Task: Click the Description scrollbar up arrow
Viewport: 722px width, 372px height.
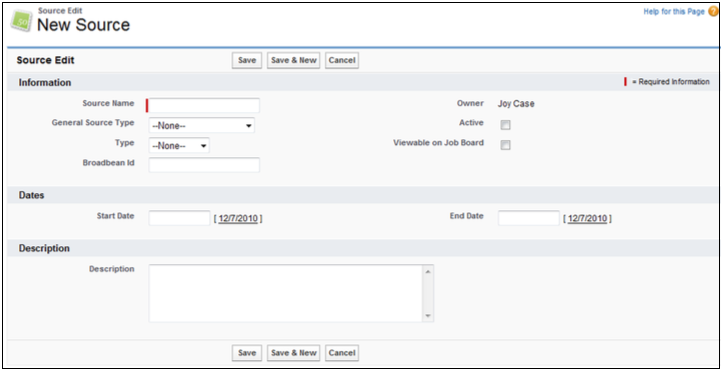Action: coord(428,271)
